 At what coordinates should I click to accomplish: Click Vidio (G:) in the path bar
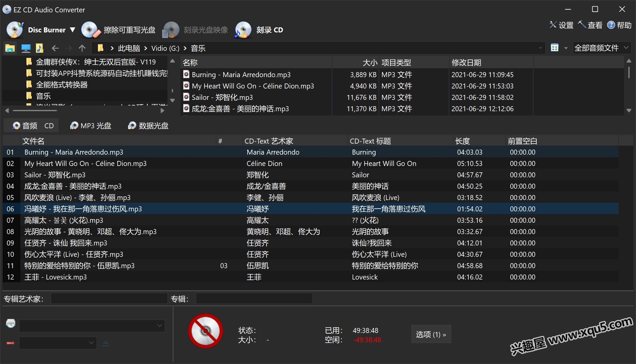[x=165, y=48]
